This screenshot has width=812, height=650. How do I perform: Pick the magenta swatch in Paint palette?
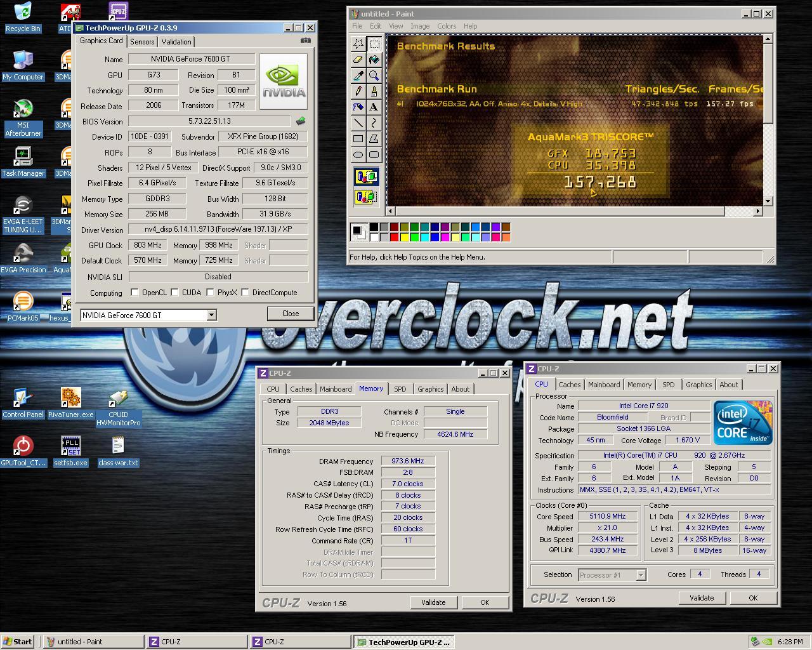pos(445,237)
